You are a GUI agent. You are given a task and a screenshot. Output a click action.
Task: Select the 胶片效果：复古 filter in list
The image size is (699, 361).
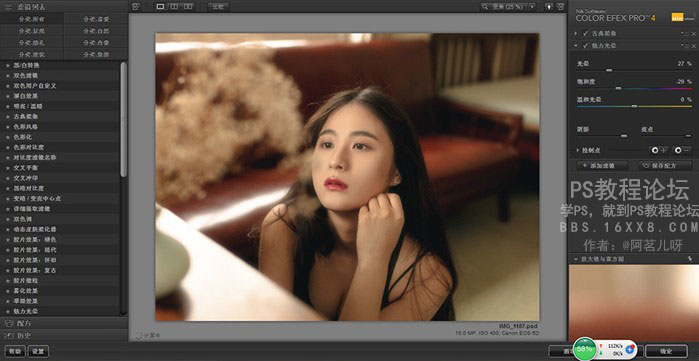[60, 271]
